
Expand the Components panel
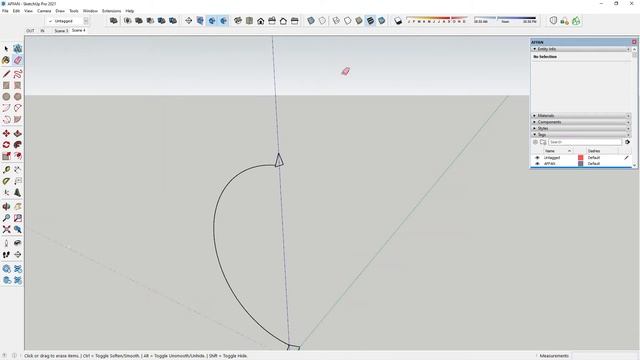[535, 122]
